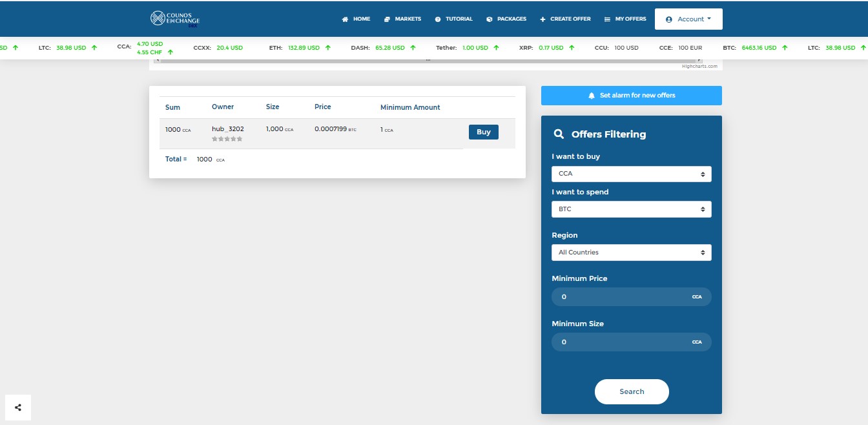Open the Packages menu item
This screenshot has width=868, height=425.
tap(506, 19)
